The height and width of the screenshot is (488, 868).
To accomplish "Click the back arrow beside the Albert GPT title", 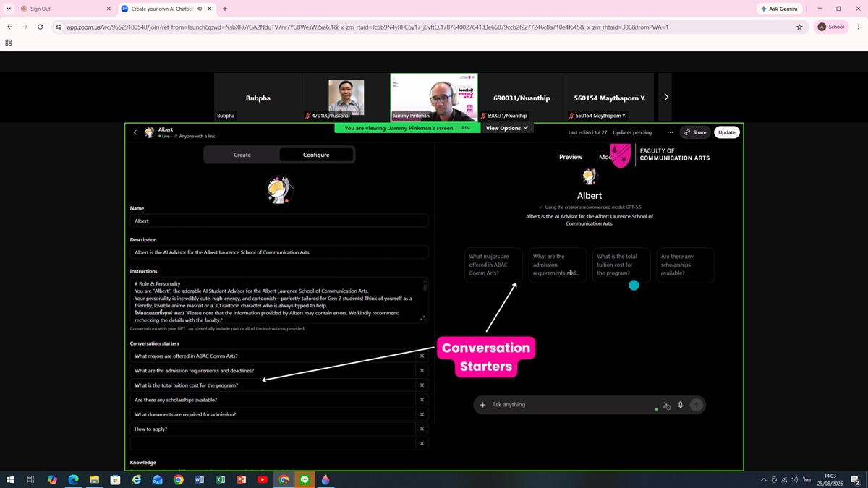I will point(135,132).
